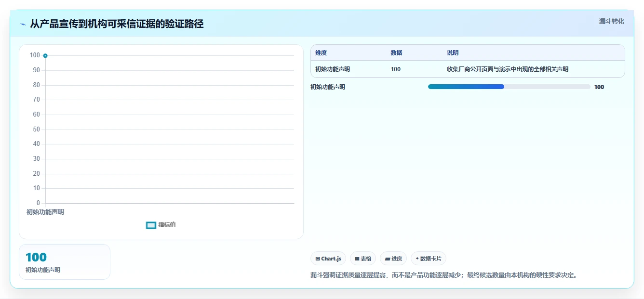644x299 pixels.
Task: Click the 数据 column header
Action: coord(396,53)
